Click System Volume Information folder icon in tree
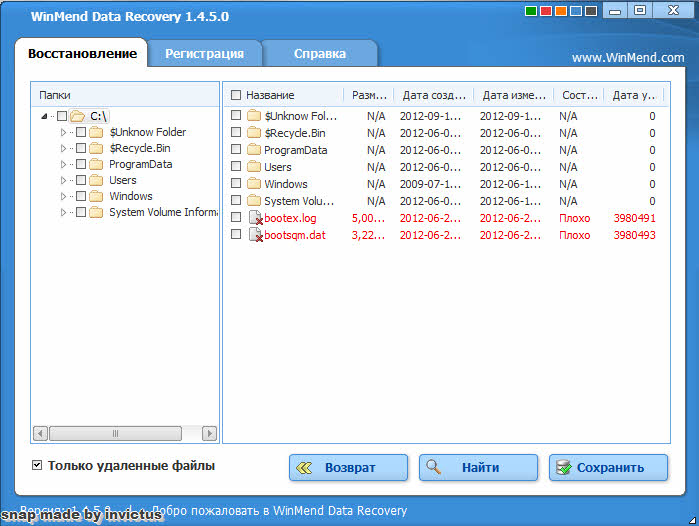This screenshot has height=526, width=699. tap(96, 213)
